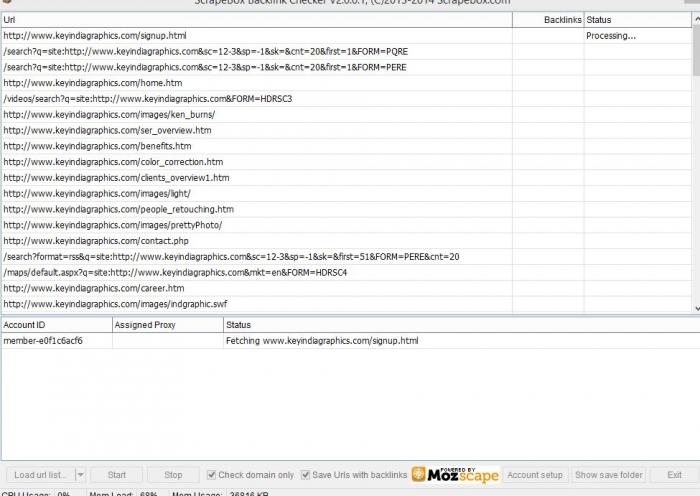The image size is (700, 496).
Task: Click the Url column header
Action: pos(257,20)
